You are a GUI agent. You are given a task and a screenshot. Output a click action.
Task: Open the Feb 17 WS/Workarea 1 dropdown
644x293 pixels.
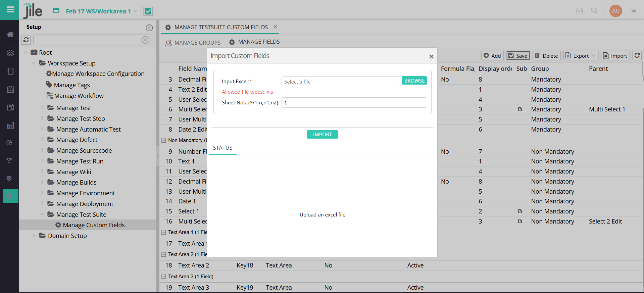tap(136, 11)
